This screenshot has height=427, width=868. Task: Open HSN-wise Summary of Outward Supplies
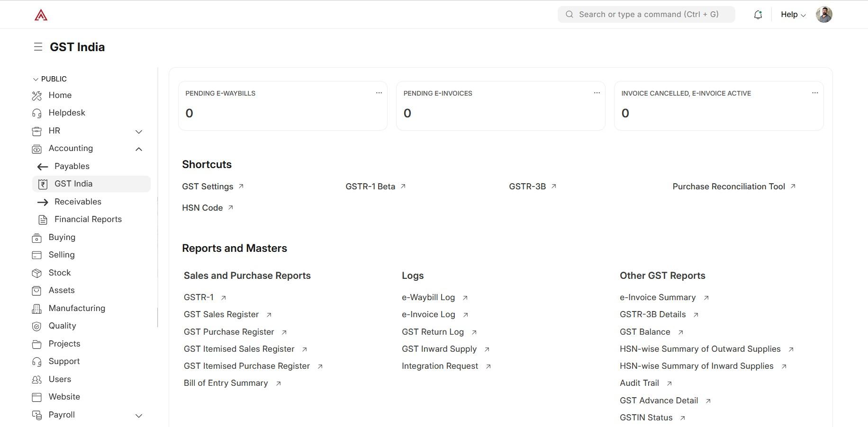[x=706, y=349]
